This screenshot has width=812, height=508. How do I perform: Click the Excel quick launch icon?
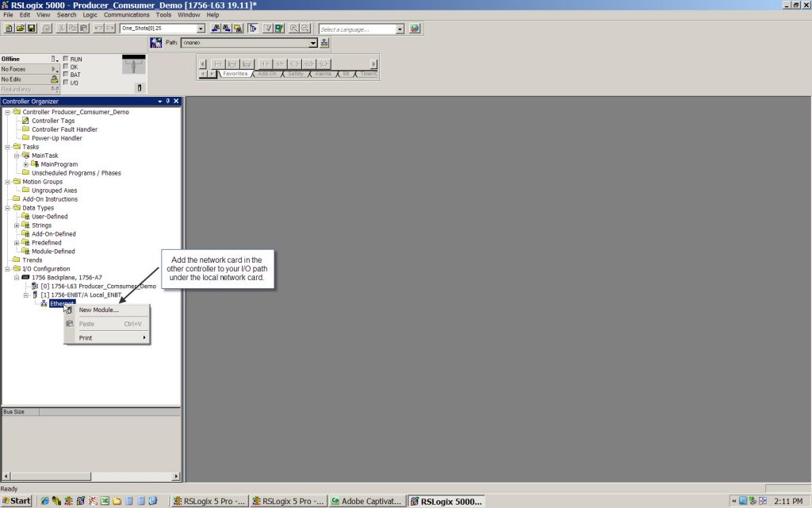pos(105,502)
